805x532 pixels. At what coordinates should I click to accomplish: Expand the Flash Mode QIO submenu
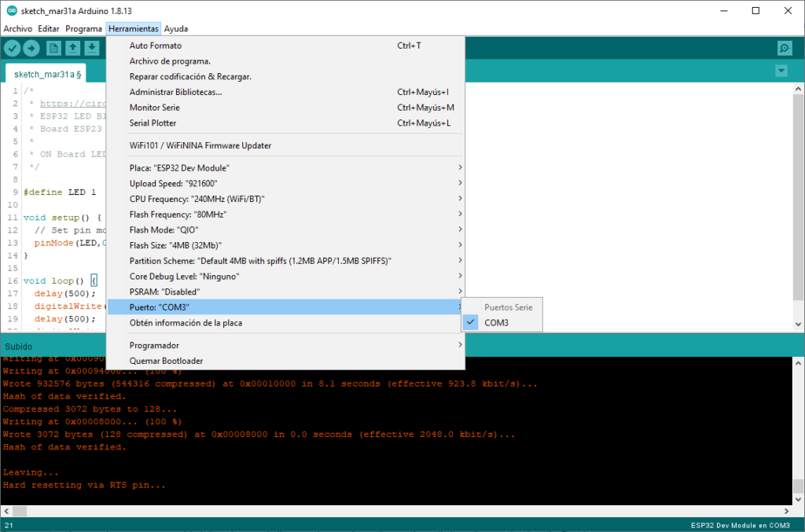(x=286, y=229)
